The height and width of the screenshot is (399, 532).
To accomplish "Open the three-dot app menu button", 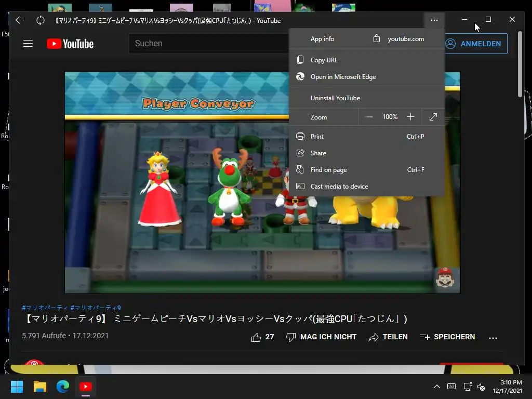I will (x=434, y=20).
